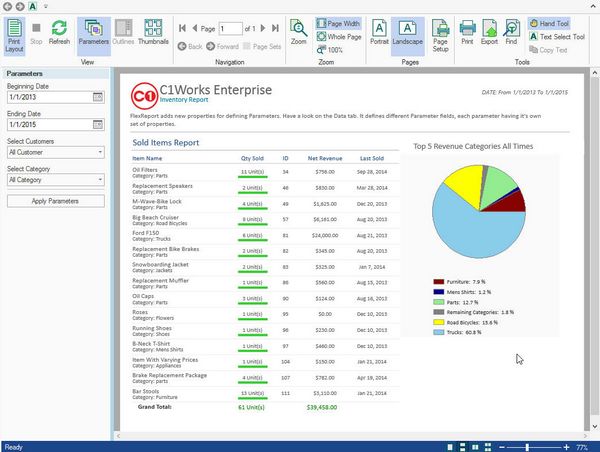Click Bar Stools 13 Unit(s) link
The width and height of the screenshot is (600, 452).
pyautogui.click(x=252, y=393)
